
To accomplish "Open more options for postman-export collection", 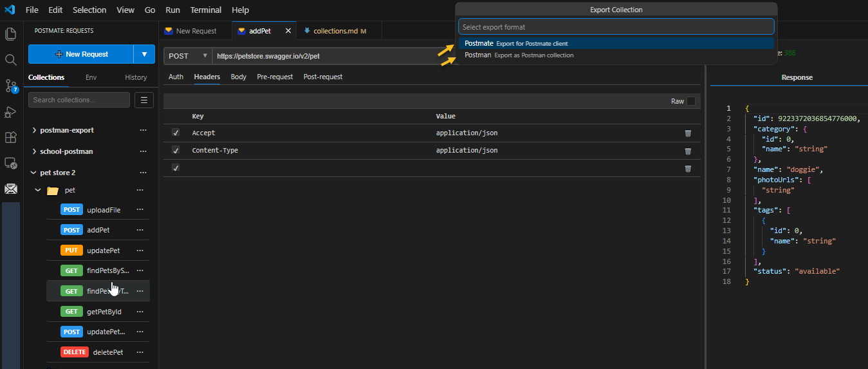I will pos(143,130).
